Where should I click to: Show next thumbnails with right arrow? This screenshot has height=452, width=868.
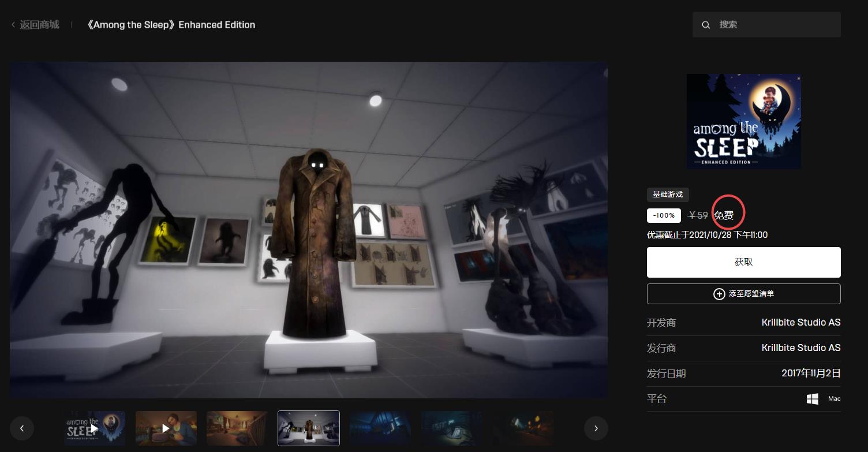click(596, 428)
